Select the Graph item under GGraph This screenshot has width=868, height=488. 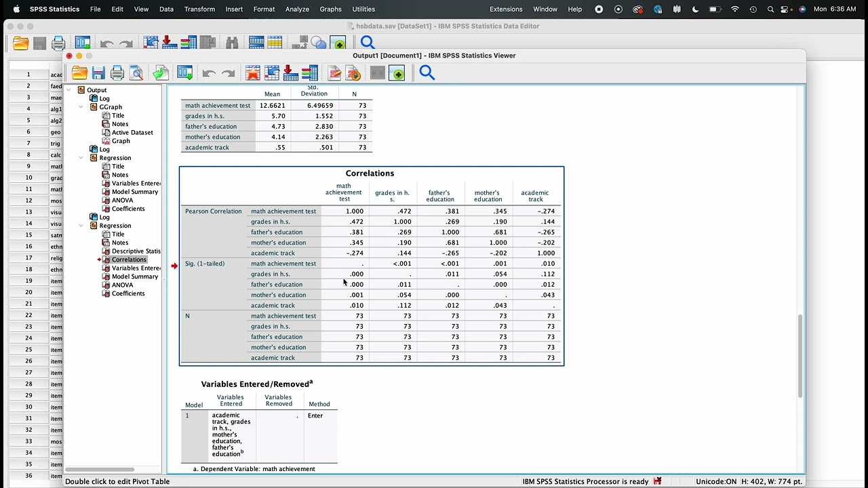121,141
